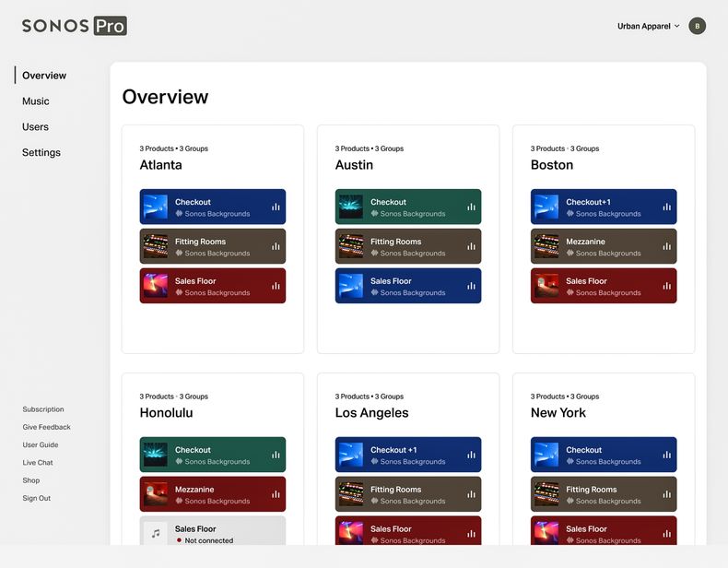Click the Not connected status on Honolulu Sales Floor

[x=205, y=540]
